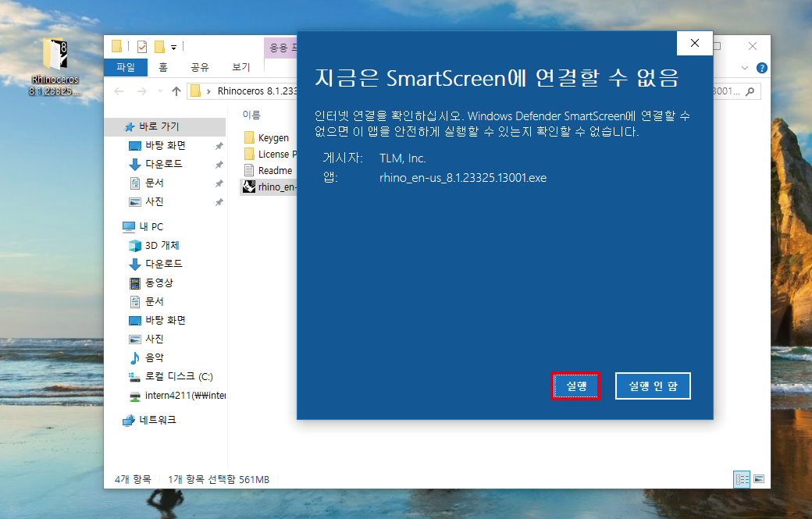Click the 이름 column header
812x519 pixels.
(251, 115)
